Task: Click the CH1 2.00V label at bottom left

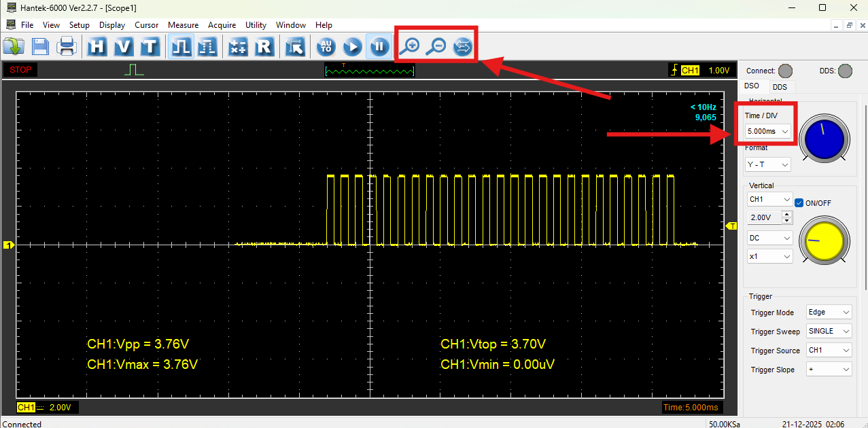Action: [x=48, y=407]
